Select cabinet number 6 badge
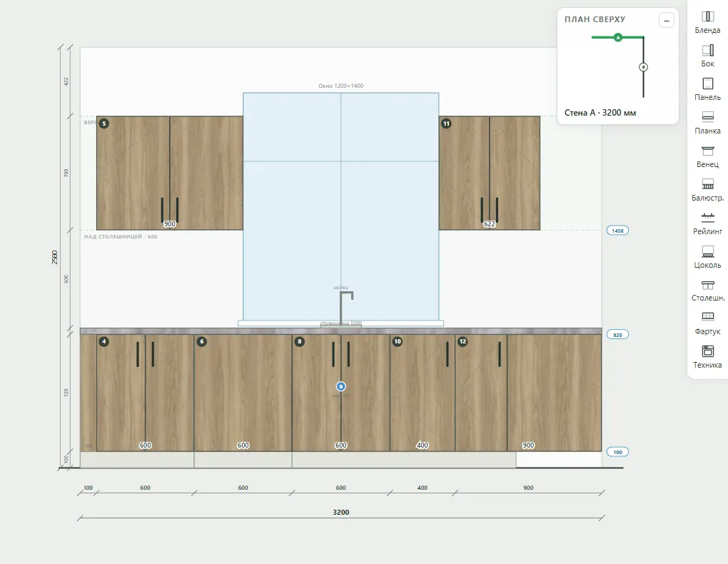This screenshot has width=728, height=564. click(201, 341)
